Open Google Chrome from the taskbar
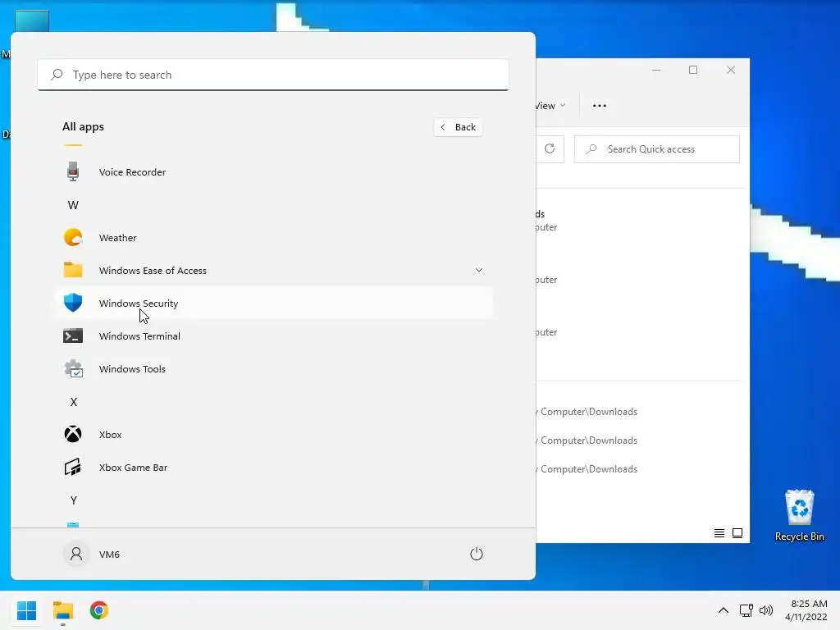Screen dimensions: 840x630 99,610
